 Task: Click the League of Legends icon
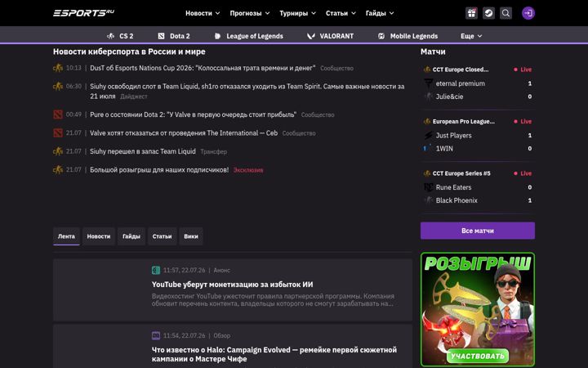click(217, 36)
